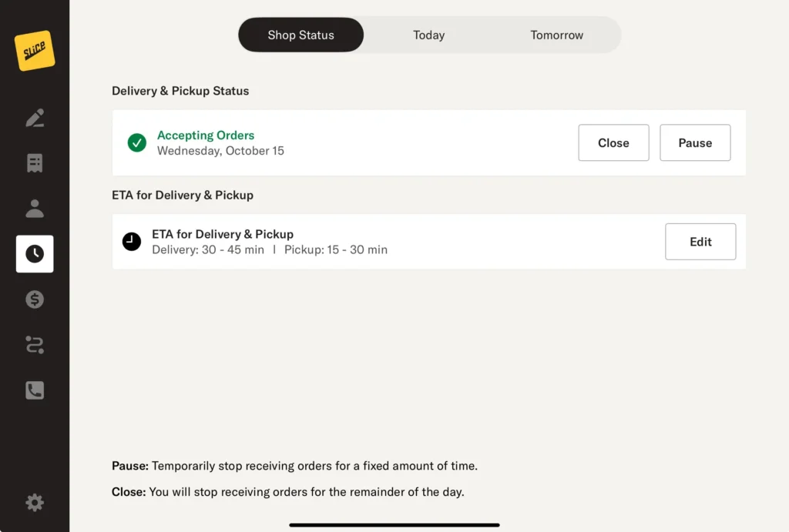Open the pencil edit section in sidebar

point(35,118)
